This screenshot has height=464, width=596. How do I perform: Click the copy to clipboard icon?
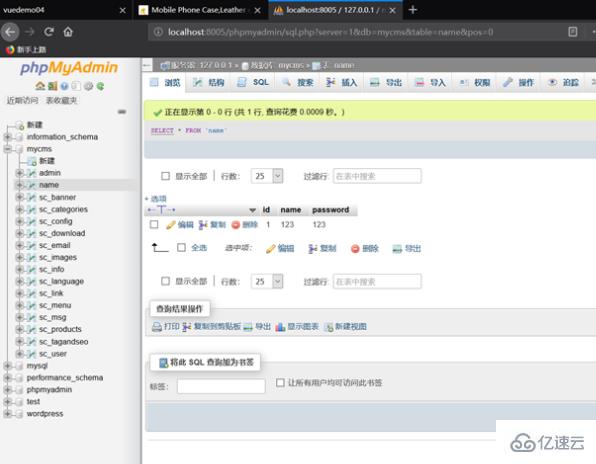186,327
